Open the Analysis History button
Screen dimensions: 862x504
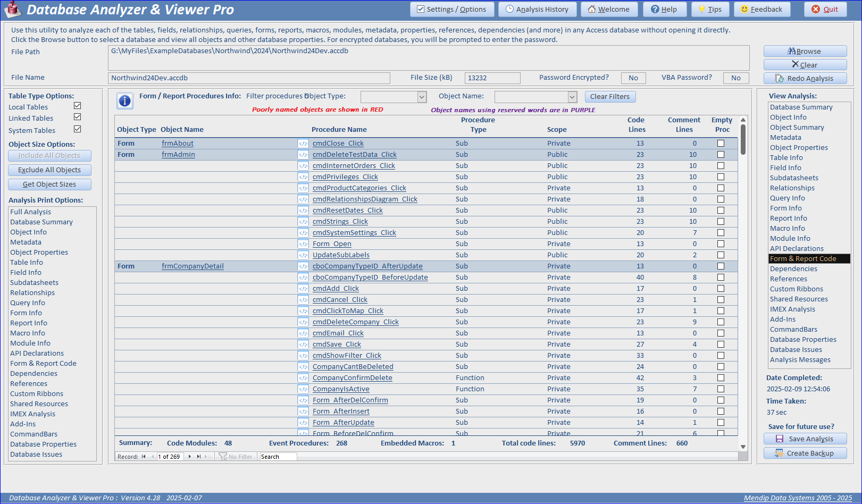pyautogui.click(x=537, y=10)
